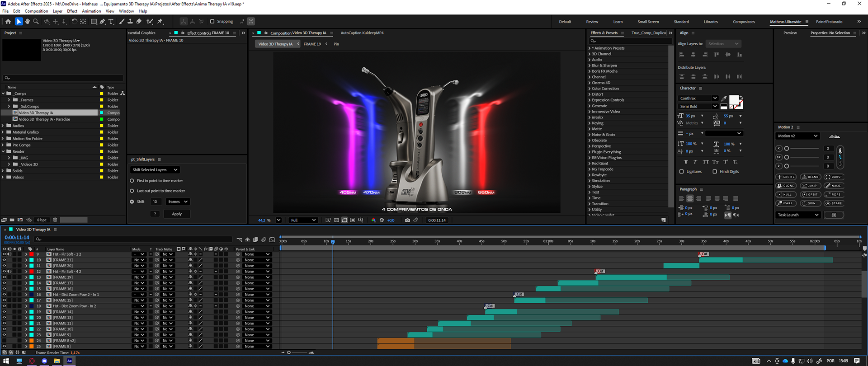This screenshot has height=366, width=868.
Task: Select the Puppet Pin tool
Action: pyautogui.click(x=160, y=21)
